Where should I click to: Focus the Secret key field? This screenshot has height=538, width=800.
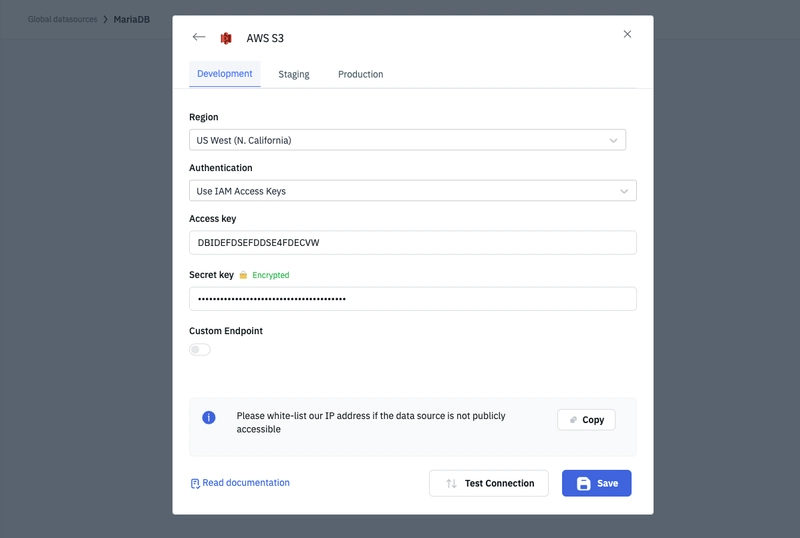413,299
